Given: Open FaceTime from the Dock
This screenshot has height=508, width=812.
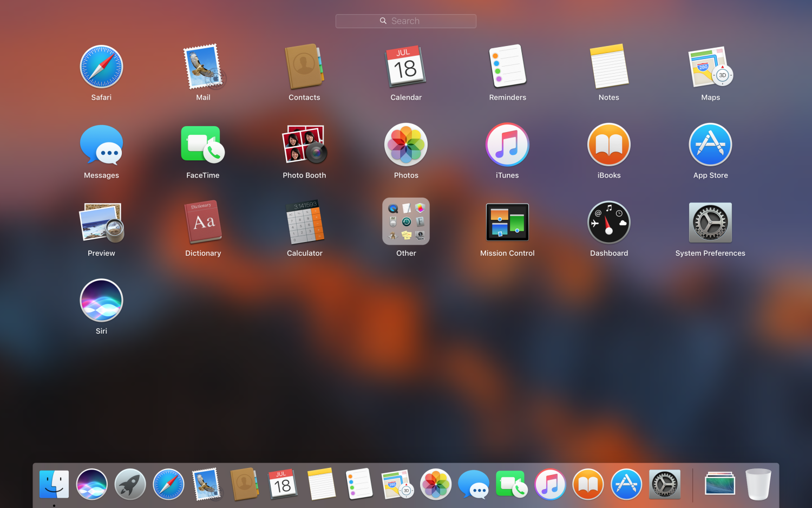Looking at the screenshot, I should click(512, 484).
